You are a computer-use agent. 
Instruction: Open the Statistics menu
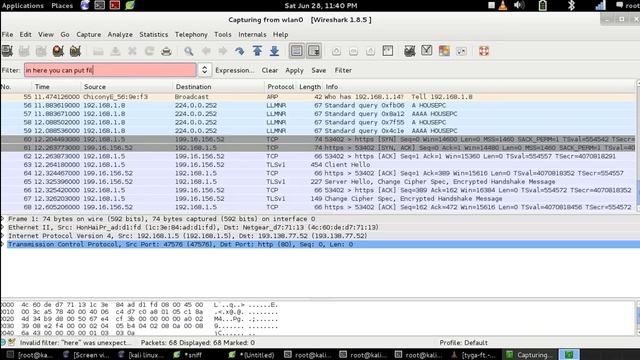[153, 35]
